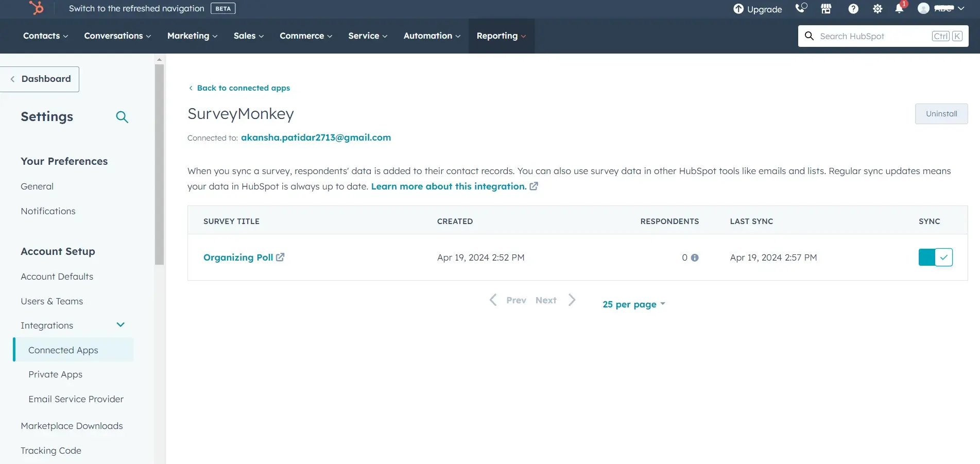Click the RESPONDENTS column header
The width and height of the screenshot is (980, 464).
point(669,221)
